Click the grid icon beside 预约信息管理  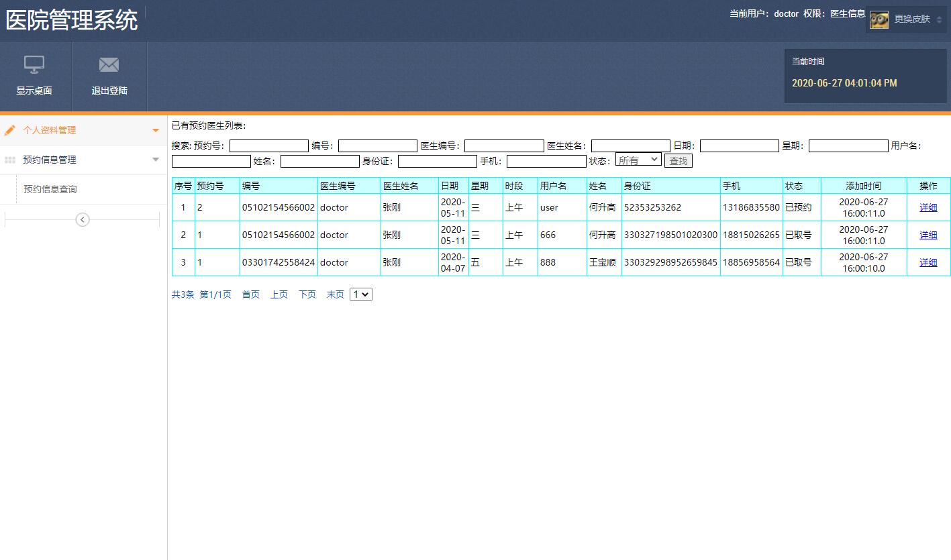pyautogui.click(x=9, y=160)
